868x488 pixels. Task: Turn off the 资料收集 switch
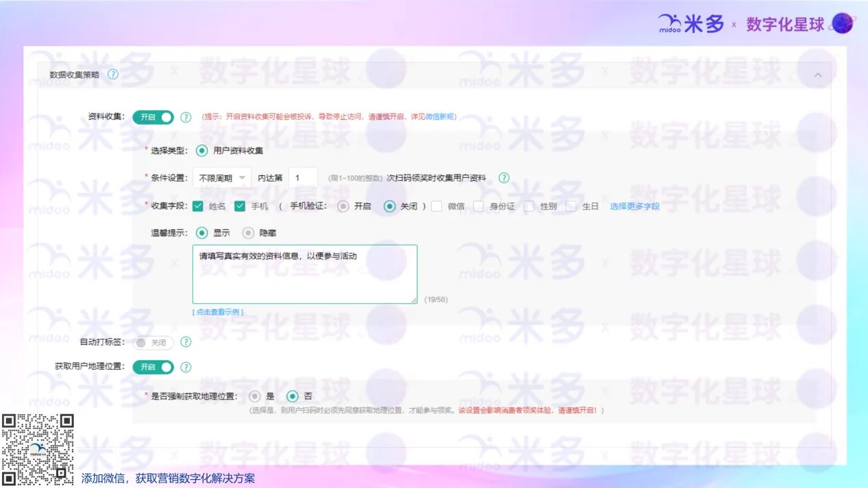pos(153,117)
